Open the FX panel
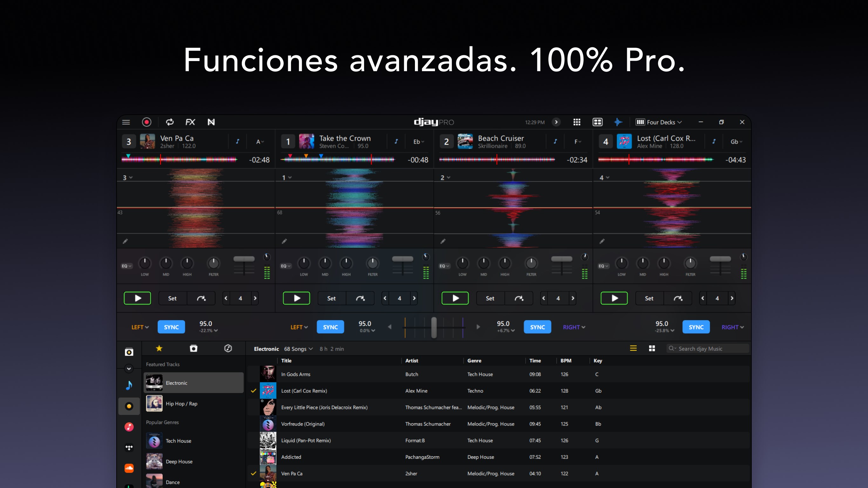This screenshot has width=868, height=488. pyautogui.click(x=190, y=122)
